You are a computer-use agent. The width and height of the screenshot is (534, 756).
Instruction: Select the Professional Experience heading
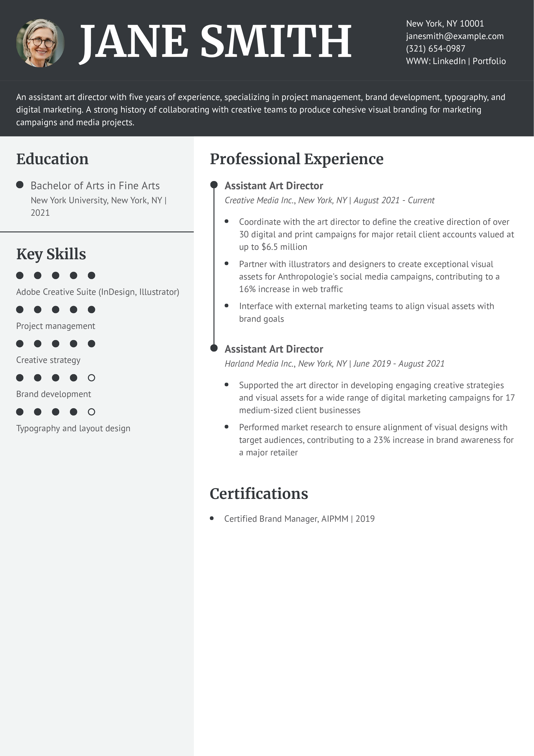[x=296, y=159]
